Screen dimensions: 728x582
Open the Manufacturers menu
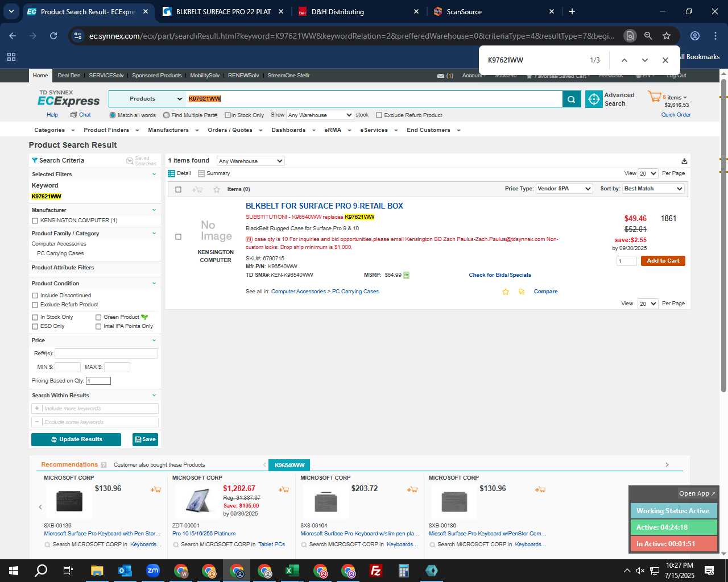coord(173,130)
